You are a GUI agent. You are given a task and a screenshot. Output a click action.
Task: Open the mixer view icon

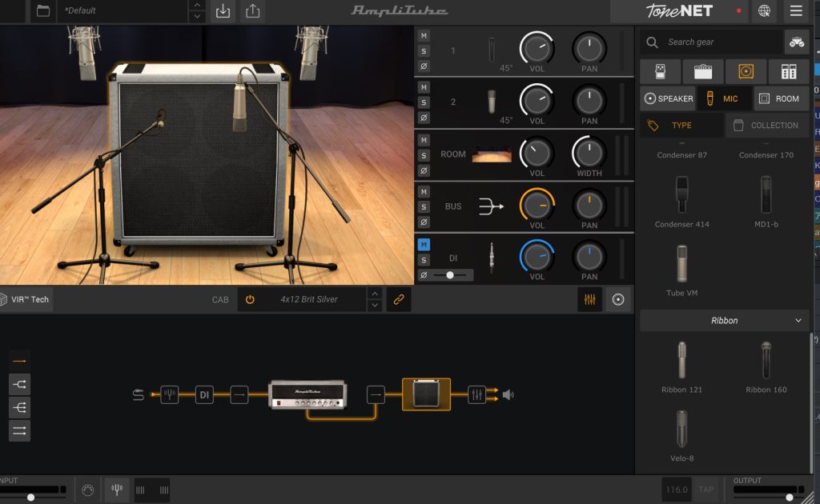(x=589, y=299)
